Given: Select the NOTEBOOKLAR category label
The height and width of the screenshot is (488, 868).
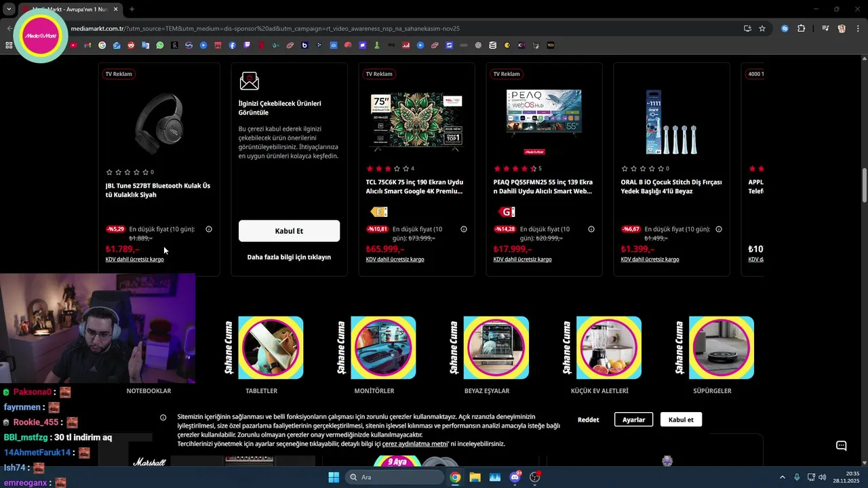Looking at the screenshot, I should click(149, 391).
